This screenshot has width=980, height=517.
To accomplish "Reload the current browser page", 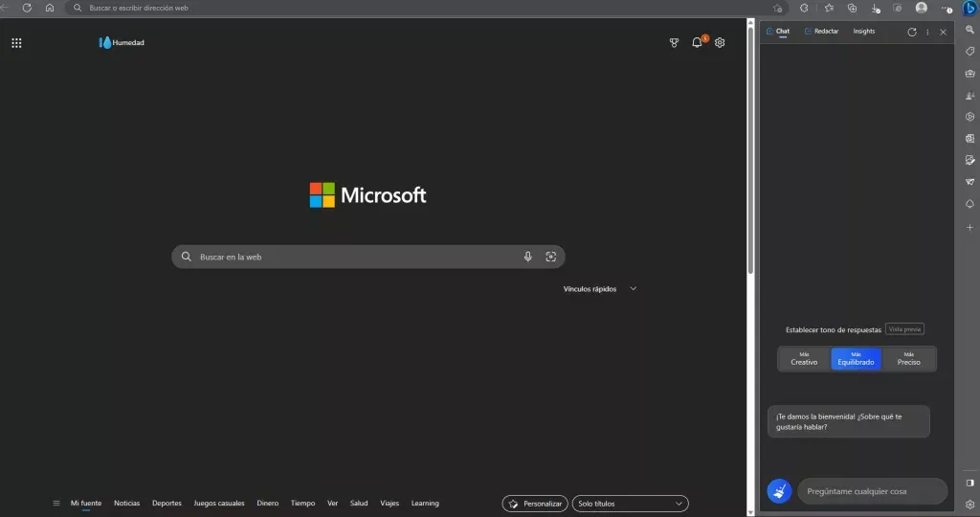I will click(27, 8).
